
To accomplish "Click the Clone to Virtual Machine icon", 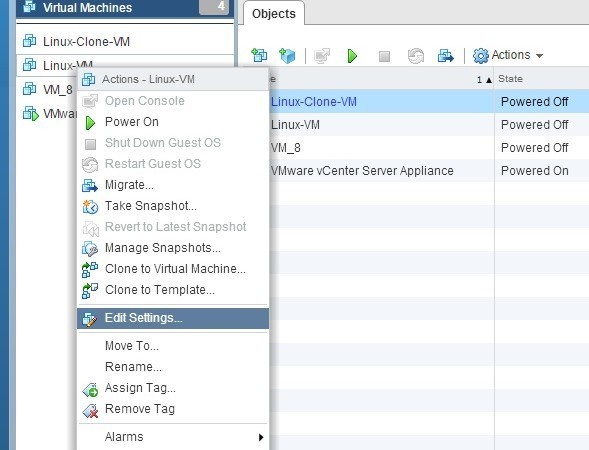I will coord(90,270).
